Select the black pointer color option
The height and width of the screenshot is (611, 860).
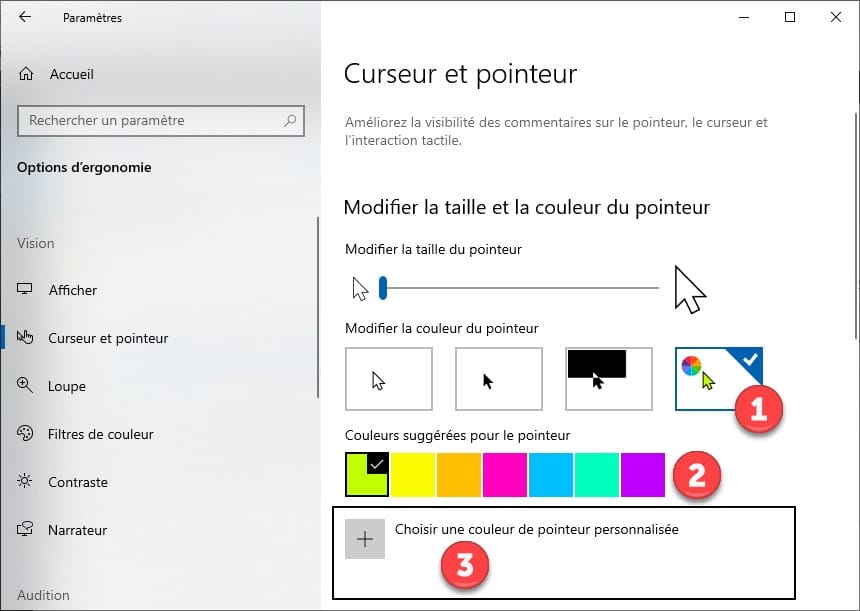click(x=499, y=379)
